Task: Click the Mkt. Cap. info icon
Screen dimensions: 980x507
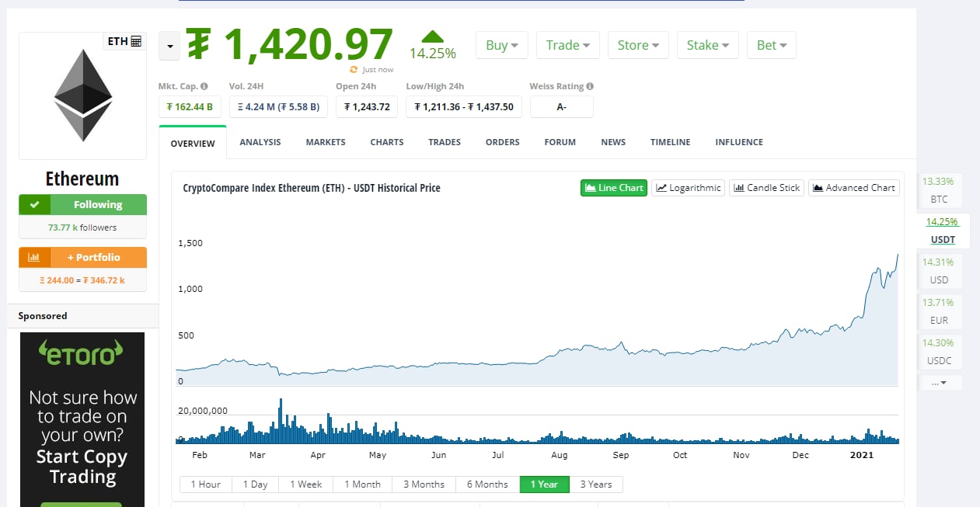Action: point(204,87)
